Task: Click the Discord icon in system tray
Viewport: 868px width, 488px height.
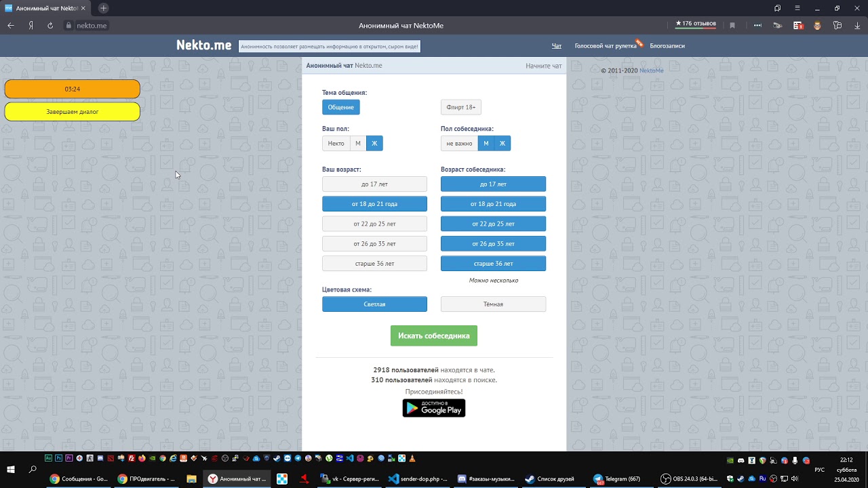Action: coord(741,460)
